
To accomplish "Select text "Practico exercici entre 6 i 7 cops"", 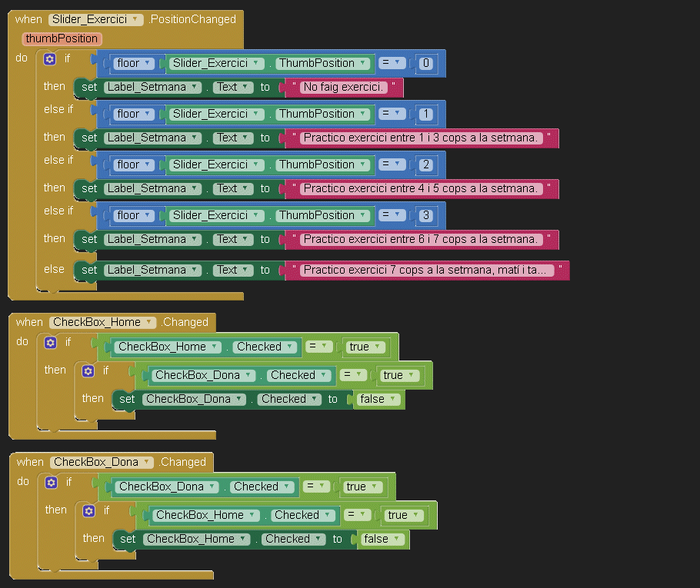I will click(x=421, y=240).
